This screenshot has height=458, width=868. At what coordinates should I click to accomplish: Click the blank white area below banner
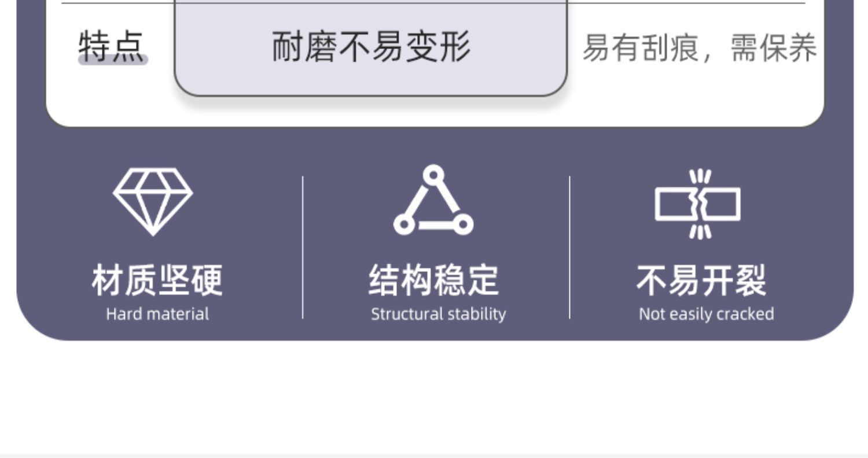[434, 399]
